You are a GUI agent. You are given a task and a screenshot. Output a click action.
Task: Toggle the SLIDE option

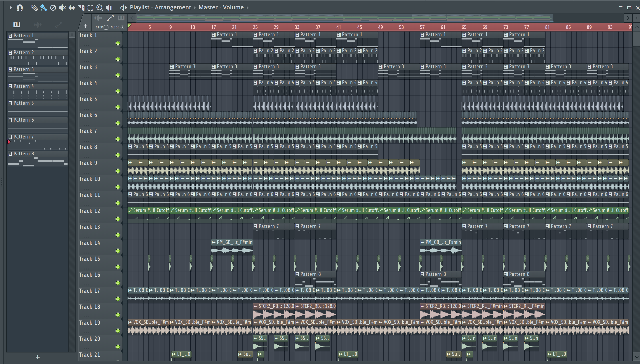(x=122, y=27)
